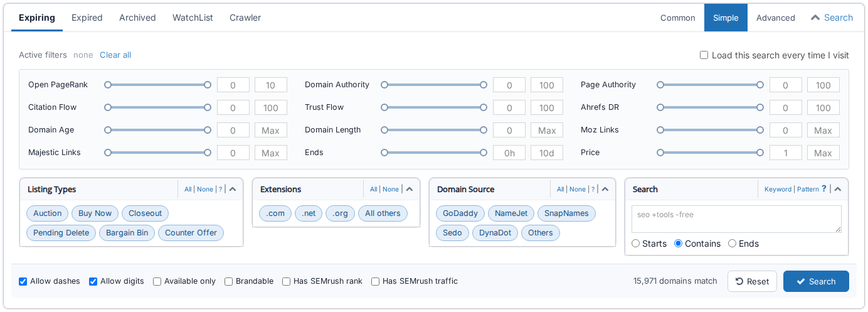Toggle the Bargain Bin listing type
The height and width of the screenshot is (312, 868).
(127, 233)
